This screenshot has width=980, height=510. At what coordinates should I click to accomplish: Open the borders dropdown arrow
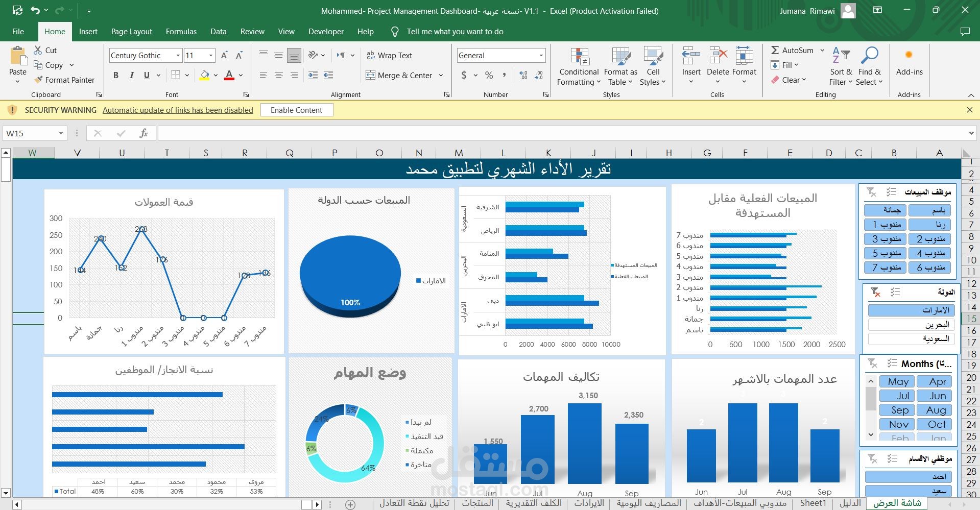point(187,75)
